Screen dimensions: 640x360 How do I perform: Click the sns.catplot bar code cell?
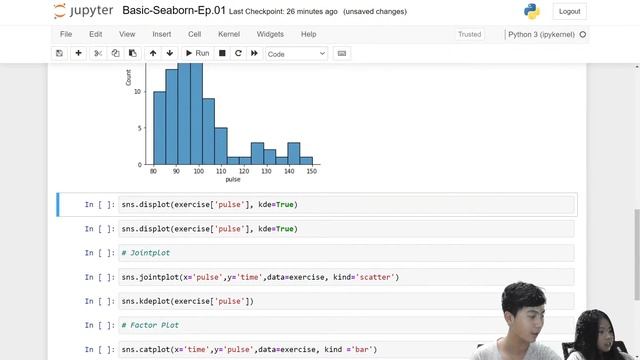[x=346, y=349]
